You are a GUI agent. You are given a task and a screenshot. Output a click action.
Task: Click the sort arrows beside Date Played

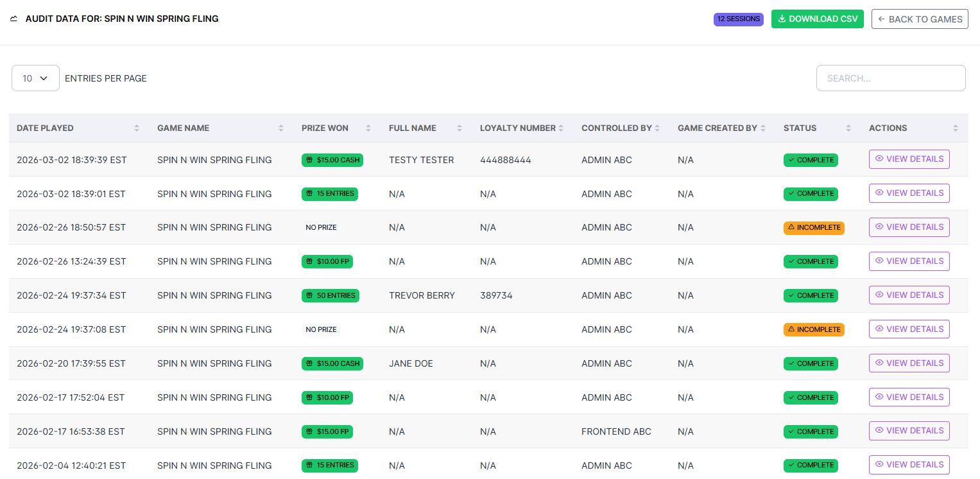pyautogui.click(x=137, y=128)
